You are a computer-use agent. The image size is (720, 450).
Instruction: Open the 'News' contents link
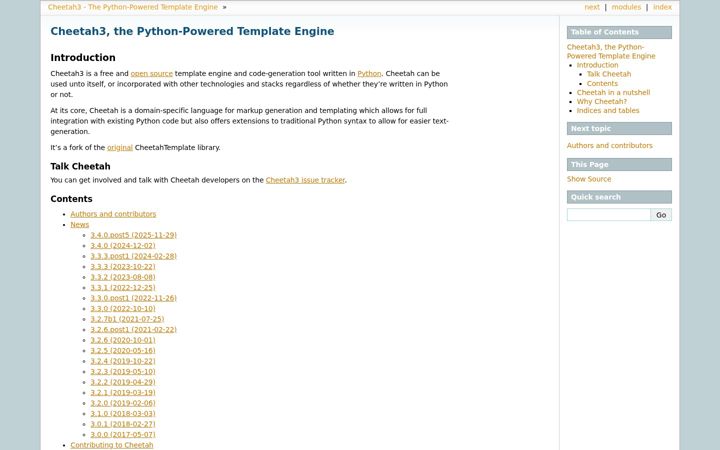coord(79,225)
